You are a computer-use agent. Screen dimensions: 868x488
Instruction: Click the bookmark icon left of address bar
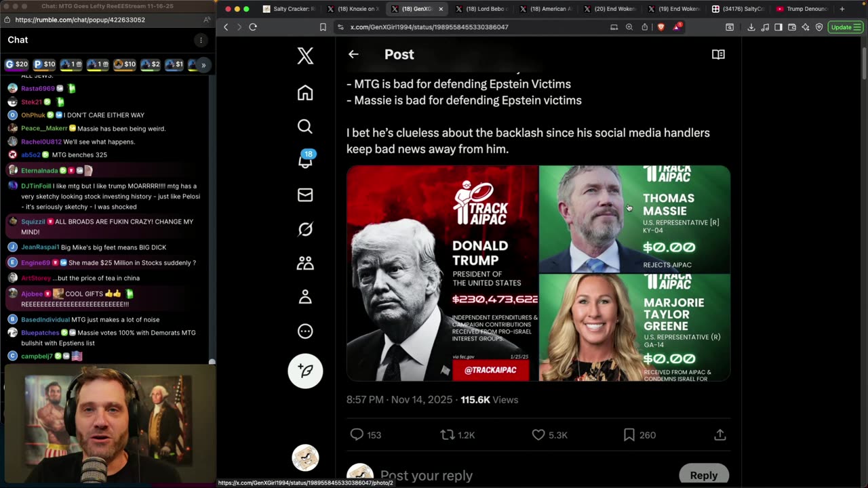pos(323,27)
